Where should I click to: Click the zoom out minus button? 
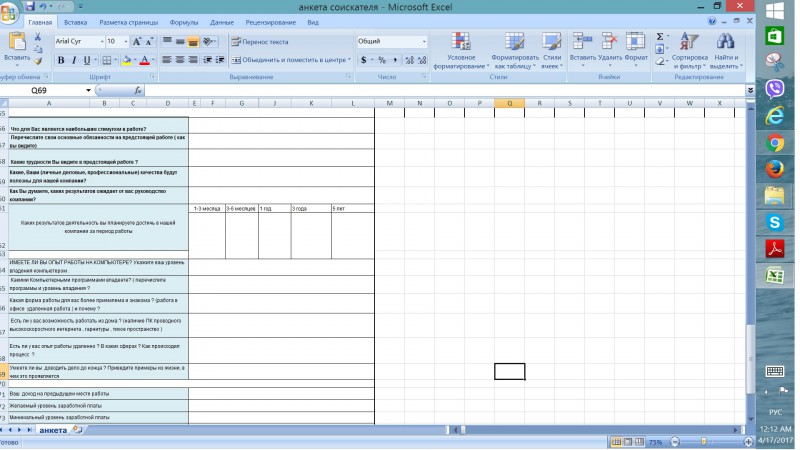pos(674,442)
